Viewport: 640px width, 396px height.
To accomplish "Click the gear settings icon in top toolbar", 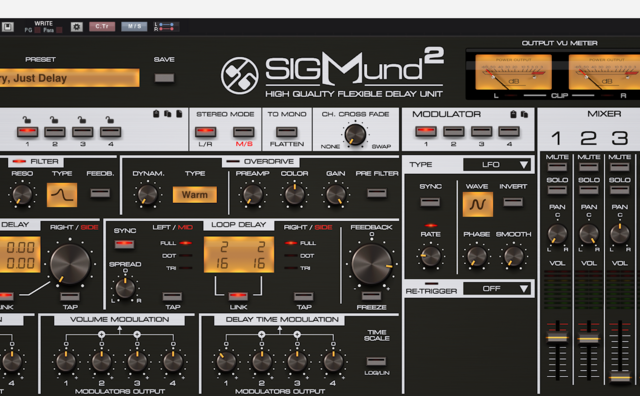I will point(76,27).
